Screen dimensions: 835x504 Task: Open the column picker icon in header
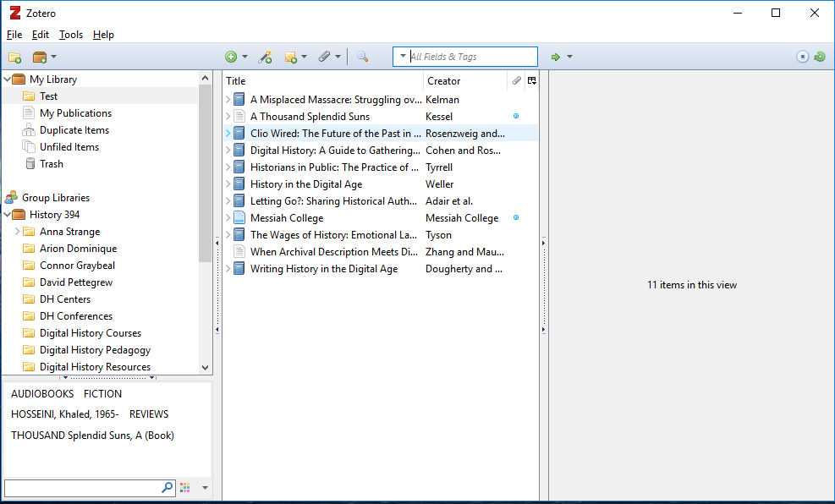pyautogui.click(x=531, y=81)
